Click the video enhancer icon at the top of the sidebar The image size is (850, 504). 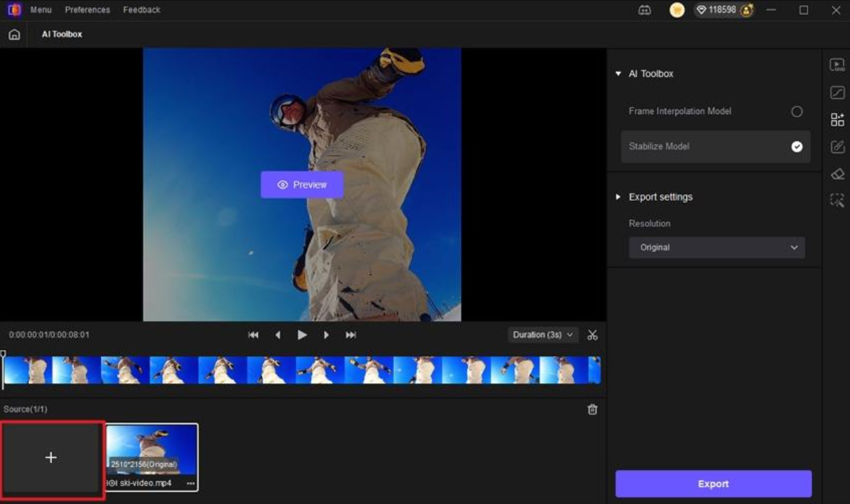(x=838, y=65)
